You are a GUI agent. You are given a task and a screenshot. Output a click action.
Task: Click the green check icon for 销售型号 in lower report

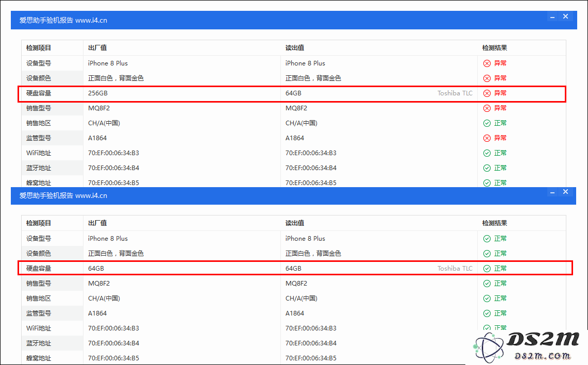point(487,284)
